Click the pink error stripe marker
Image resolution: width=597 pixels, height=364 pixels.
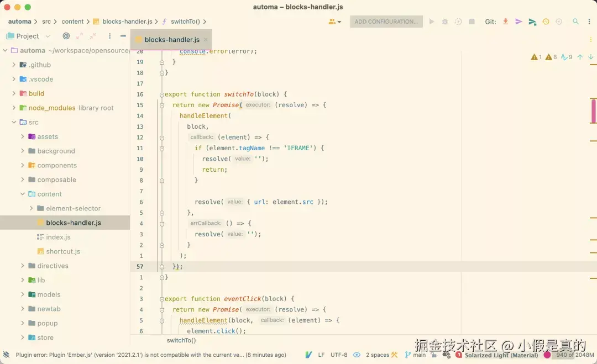(x=593, y=110)
